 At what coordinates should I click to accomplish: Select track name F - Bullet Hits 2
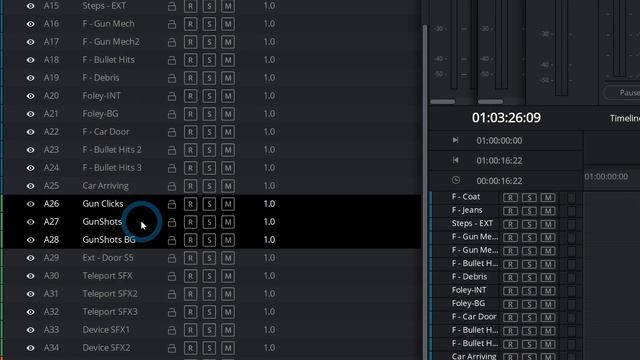[x=112, y=150]
